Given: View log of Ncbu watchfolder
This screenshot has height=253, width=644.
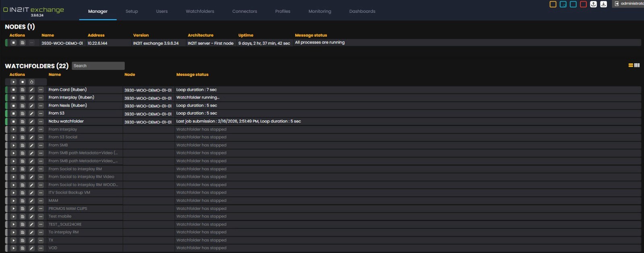Looking at the screenshot, I should 23,121.
